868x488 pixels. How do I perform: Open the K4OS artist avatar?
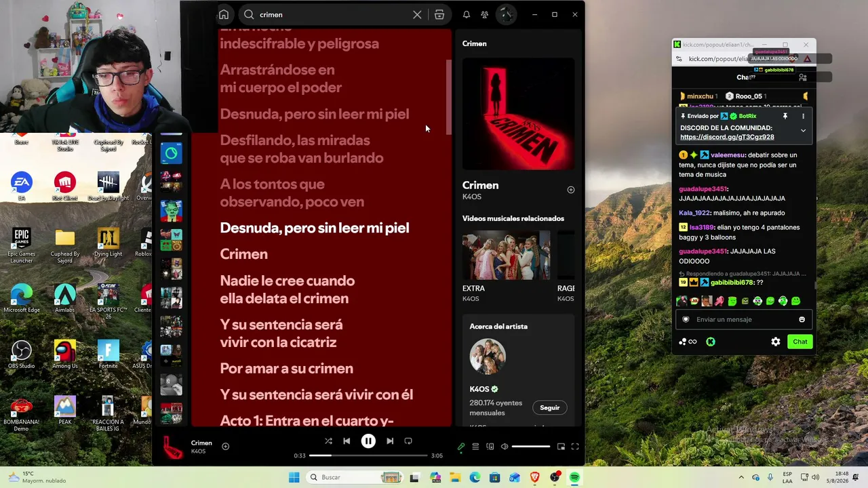[x=488, y=356]
